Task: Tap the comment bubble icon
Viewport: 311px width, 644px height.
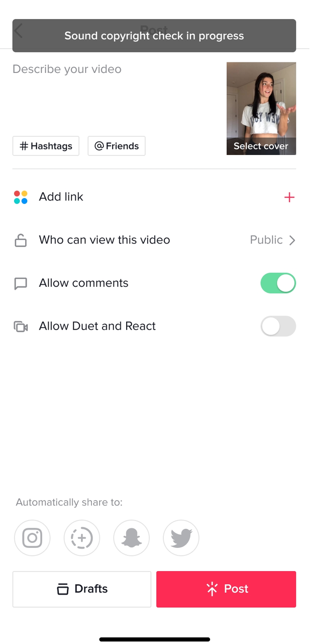Action: [21, 284]
